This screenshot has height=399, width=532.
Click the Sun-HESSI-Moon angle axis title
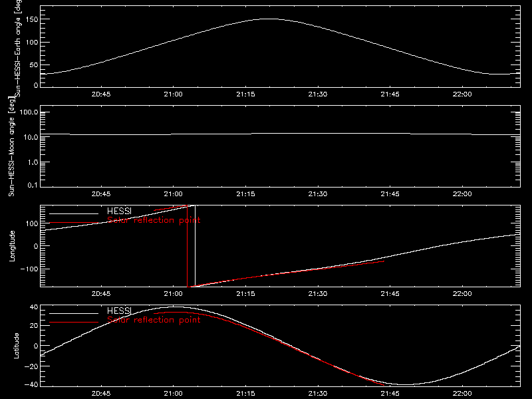coord(11,146)
